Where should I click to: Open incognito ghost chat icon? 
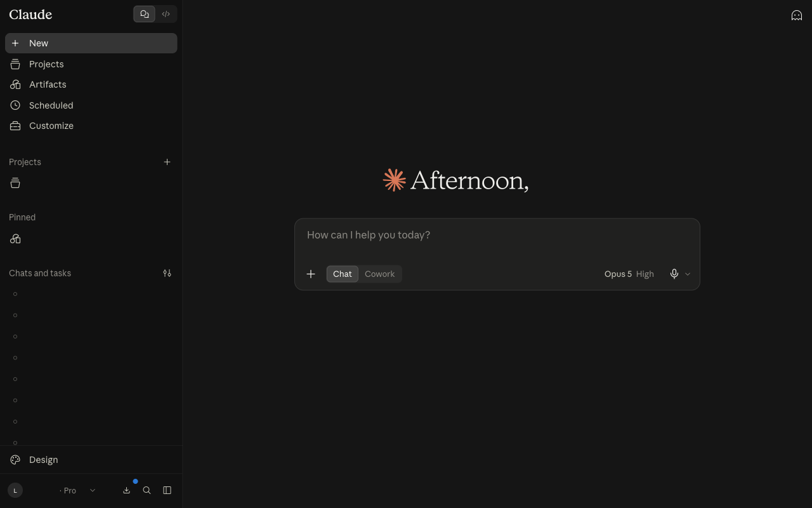(x=797, y=15)
